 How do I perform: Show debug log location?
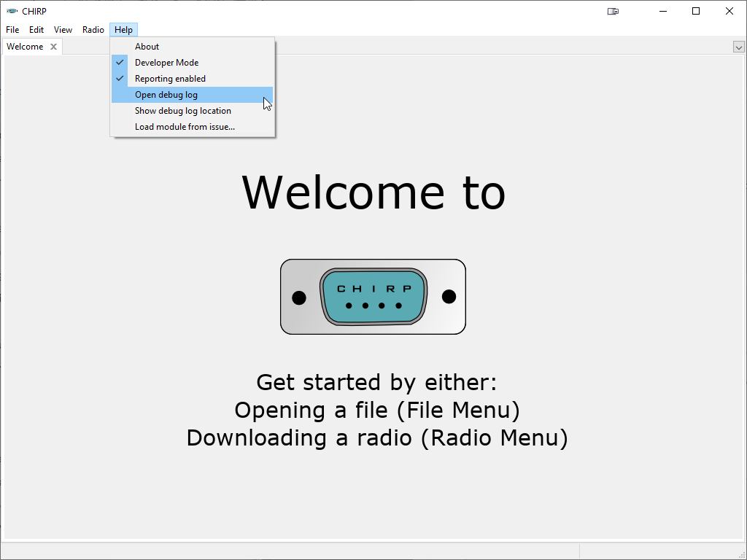[x=192, y=111]
